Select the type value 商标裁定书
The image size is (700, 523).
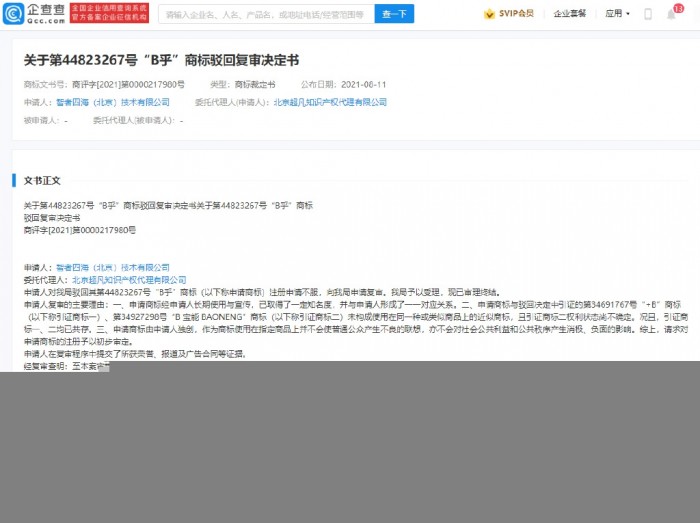click(255, 84)
